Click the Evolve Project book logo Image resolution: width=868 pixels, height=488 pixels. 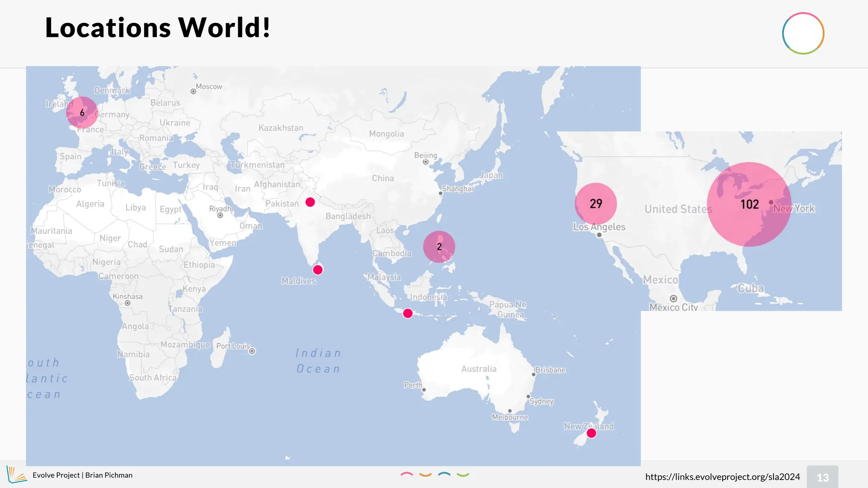(17, 474)
